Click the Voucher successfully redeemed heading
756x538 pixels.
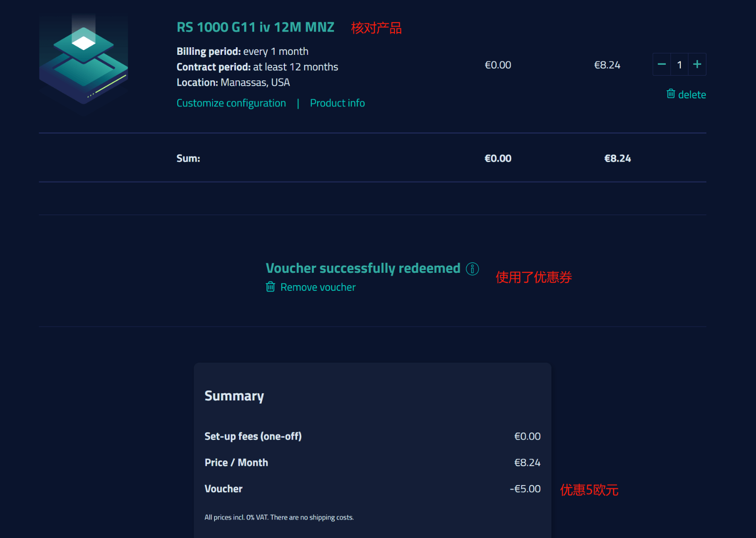click(363, 268)
